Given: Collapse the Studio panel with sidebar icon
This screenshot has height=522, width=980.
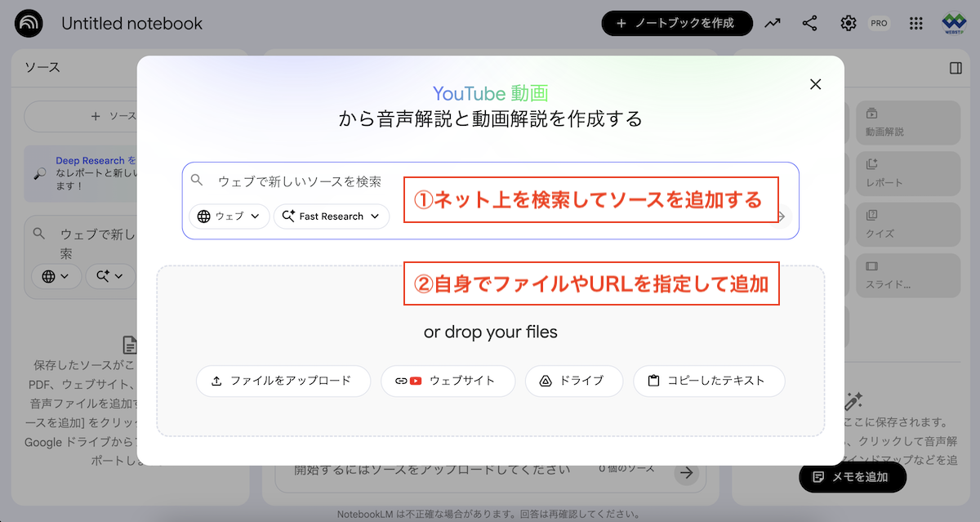Looking at the screenshot, I should 955,69.
